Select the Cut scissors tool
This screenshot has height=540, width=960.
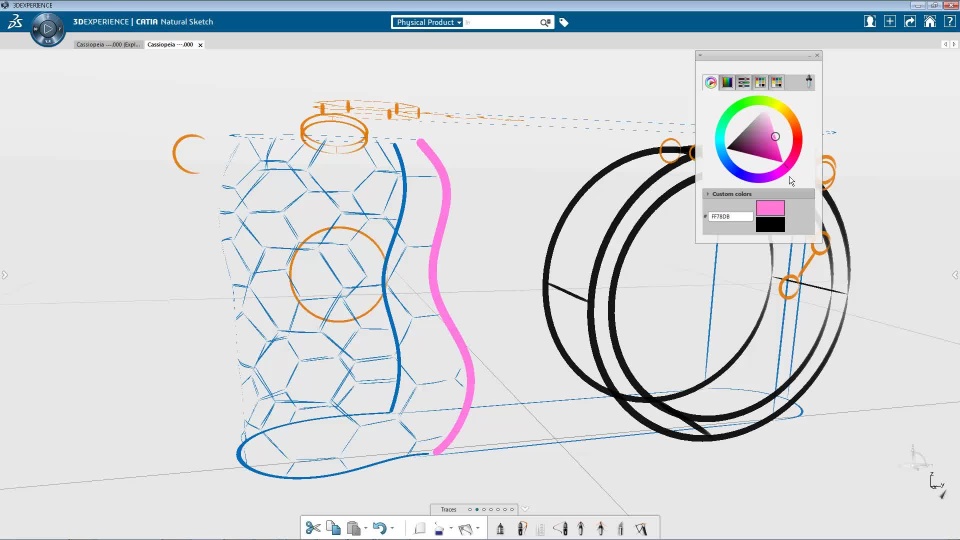[313, 528]
